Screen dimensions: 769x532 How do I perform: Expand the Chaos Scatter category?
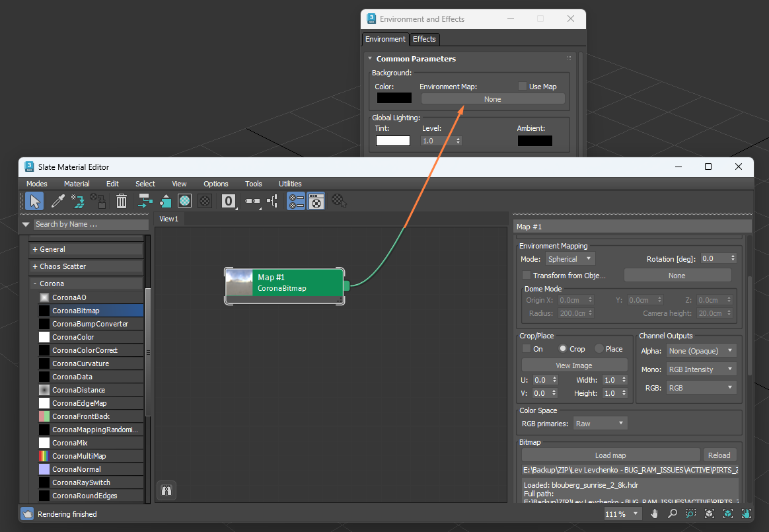tap(86, 266)
